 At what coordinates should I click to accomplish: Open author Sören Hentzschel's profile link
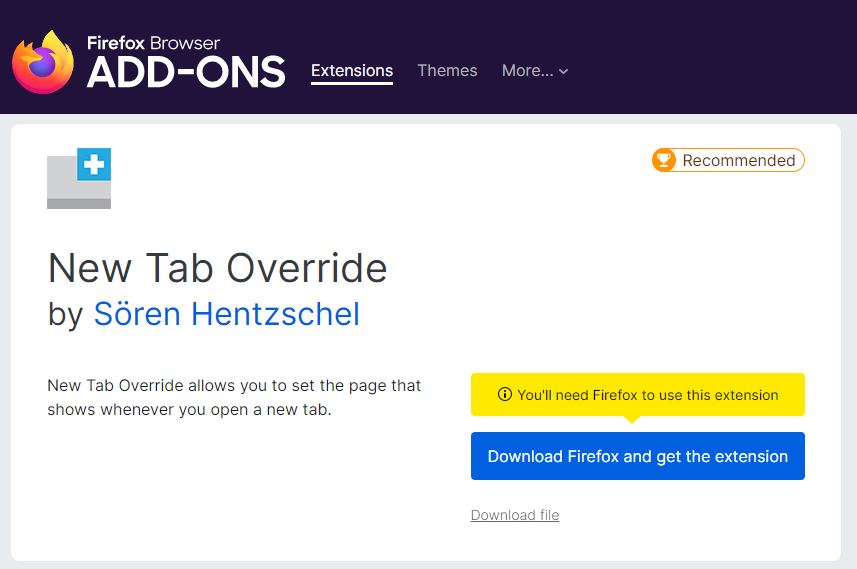pos(226,314)
